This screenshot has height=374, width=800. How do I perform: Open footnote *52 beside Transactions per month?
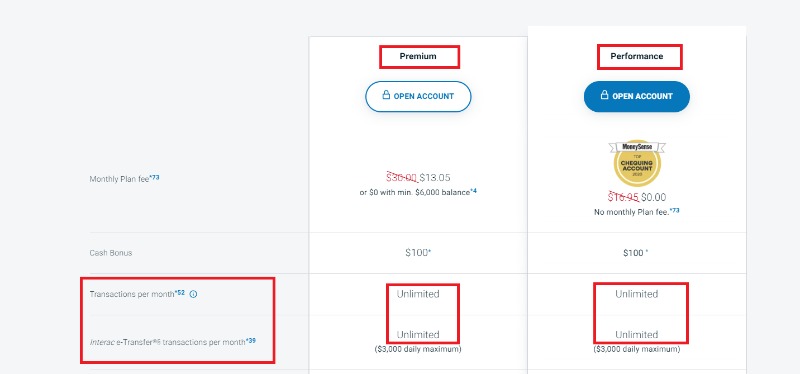pos(180,293)
